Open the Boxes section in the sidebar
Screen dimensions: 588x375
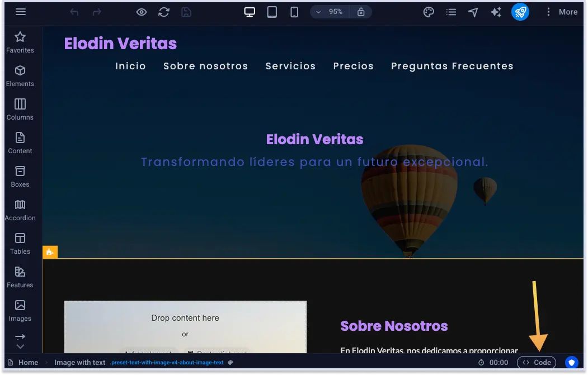click(x=20, y=176)
